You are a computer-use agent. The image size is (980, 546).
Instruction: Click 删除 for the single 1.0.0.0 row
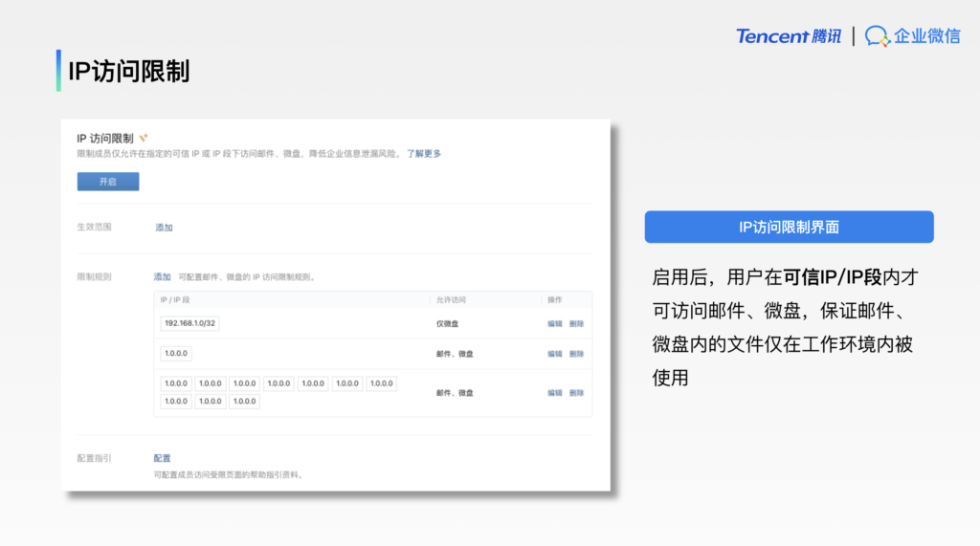[576, 354]
